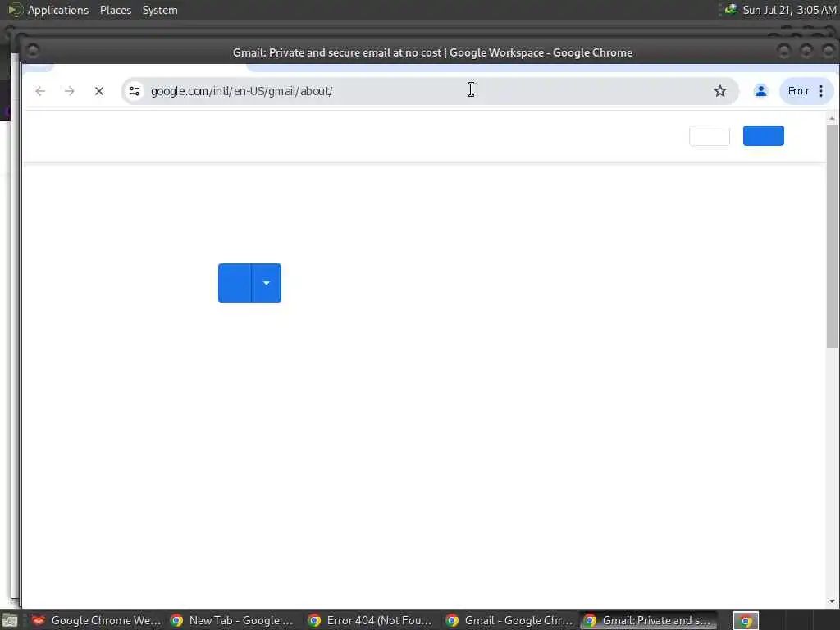Open the Applications menu

coord(58,10)
